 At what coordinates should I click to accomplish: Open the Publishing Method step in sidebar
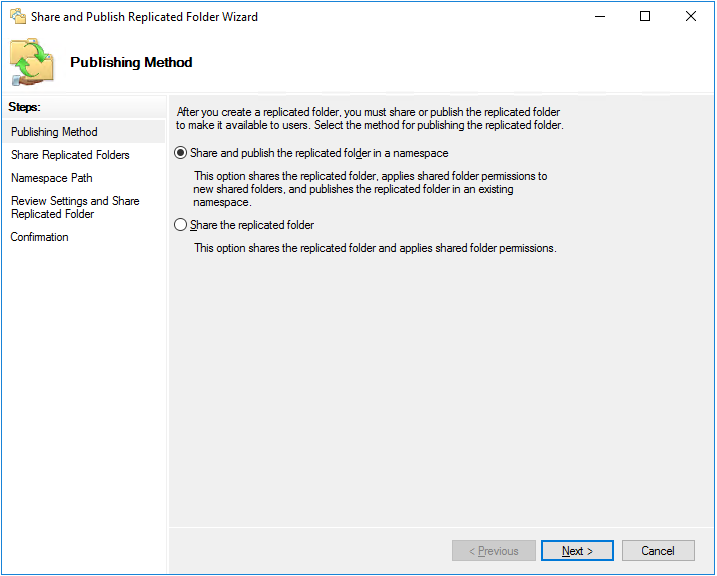54,132
